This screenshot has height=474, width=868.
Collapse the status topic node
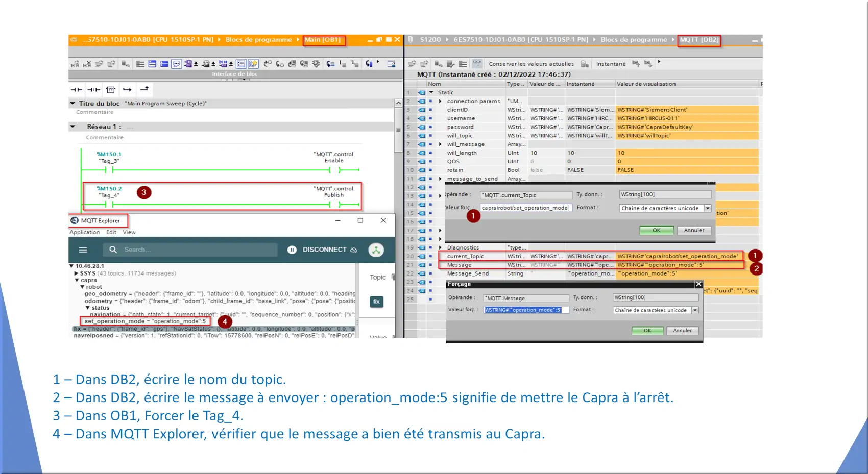[87, 308]
